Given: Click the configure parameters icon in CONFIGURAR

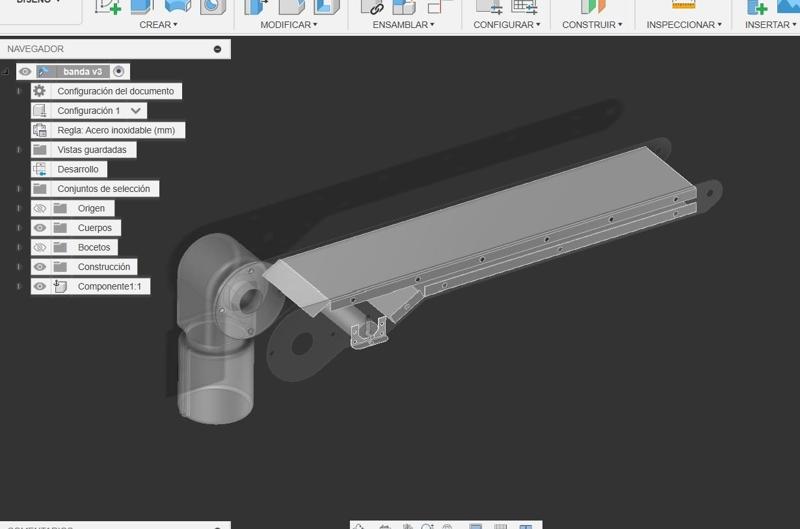Looking at the screenshot, I should [x=488, y=7].
